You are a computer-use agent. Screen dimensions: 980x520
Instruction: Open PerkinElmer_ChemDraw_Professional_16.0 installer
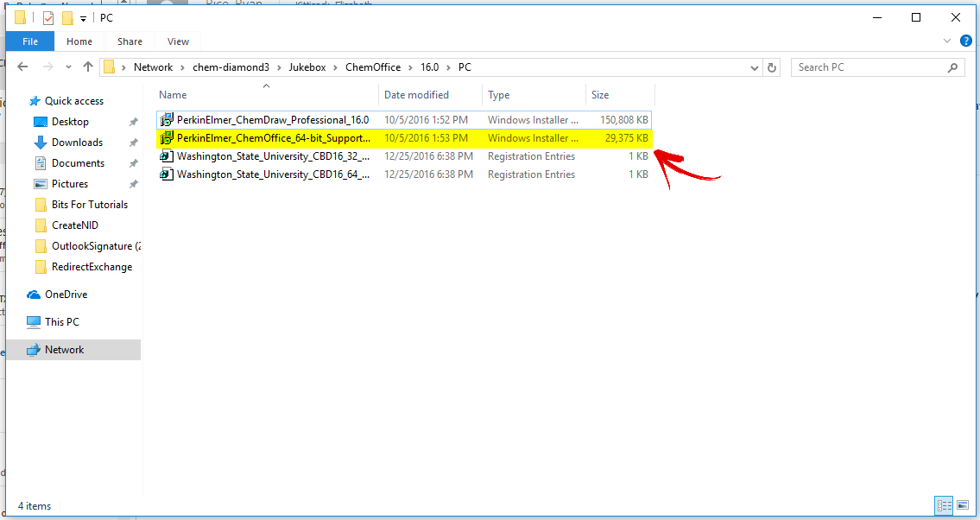[272, 120]
